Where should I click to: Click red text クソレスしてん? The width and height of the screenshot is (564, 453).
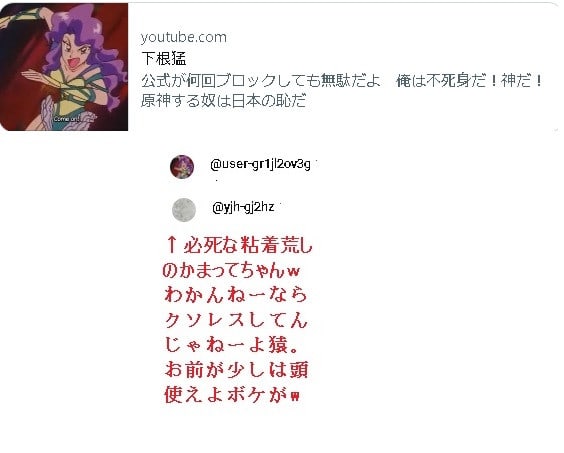(x=236, y=320)
